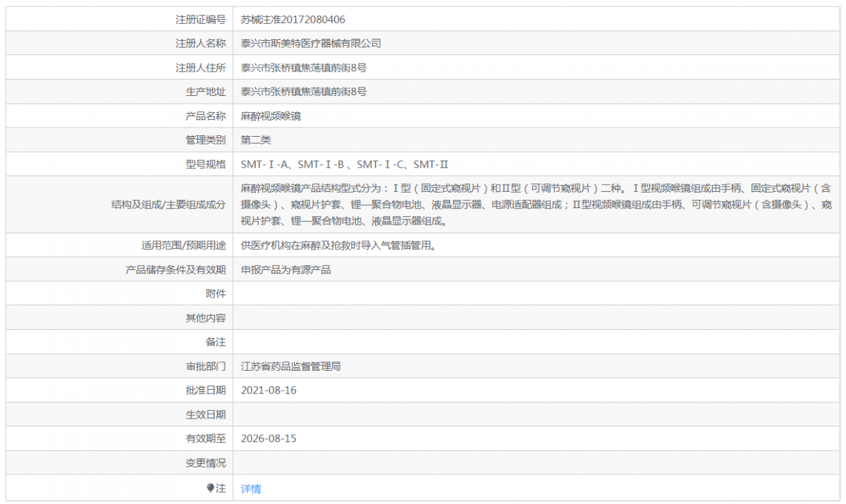846x504 pixels.
Task: Select approval date 2021-08-16
Action: point(269,390)
